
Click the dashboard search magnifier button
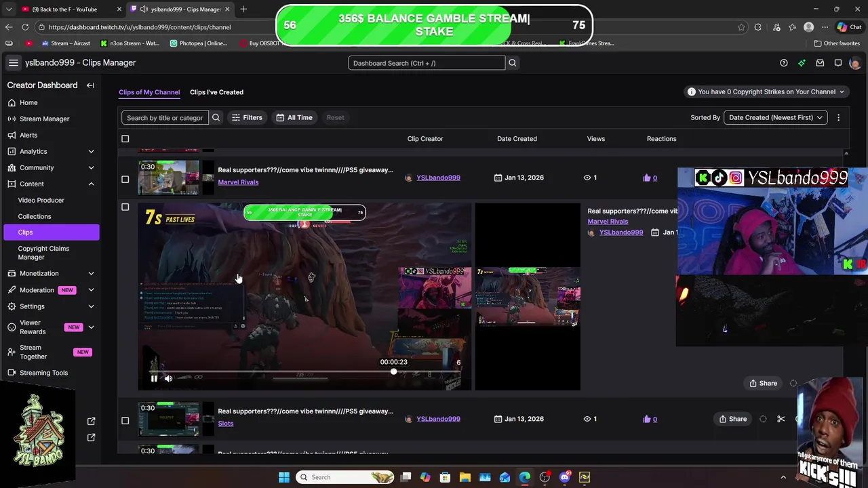tap(513, 63)
